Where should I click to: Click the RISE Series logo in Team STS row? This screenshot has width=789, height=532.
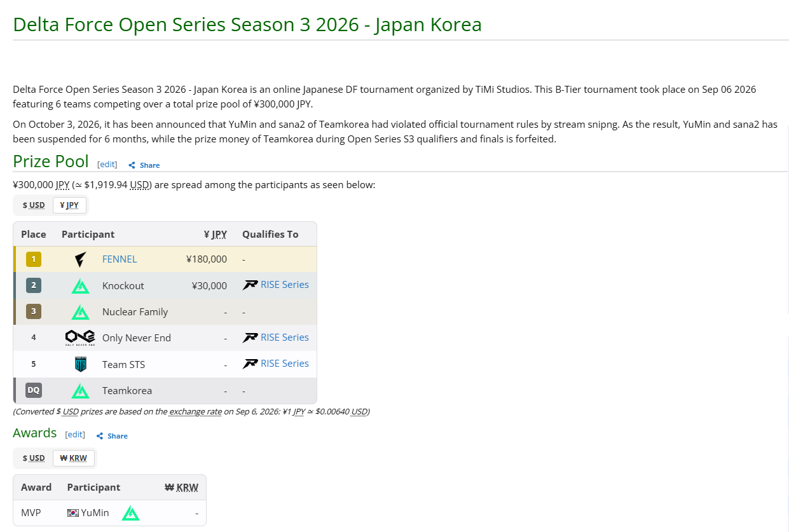[x=250, y=364]
